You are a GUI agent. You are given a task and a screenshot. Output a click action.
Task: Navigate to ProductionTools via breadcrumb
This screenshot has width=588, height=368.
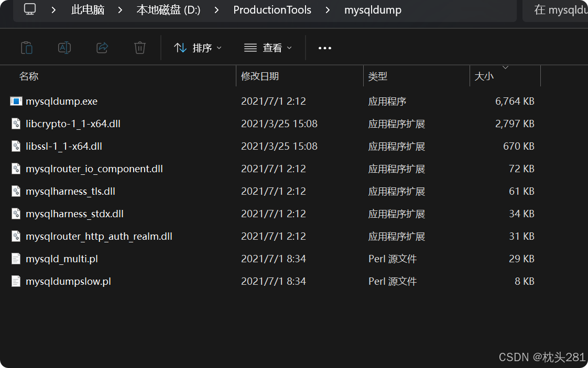click(272, 9)
